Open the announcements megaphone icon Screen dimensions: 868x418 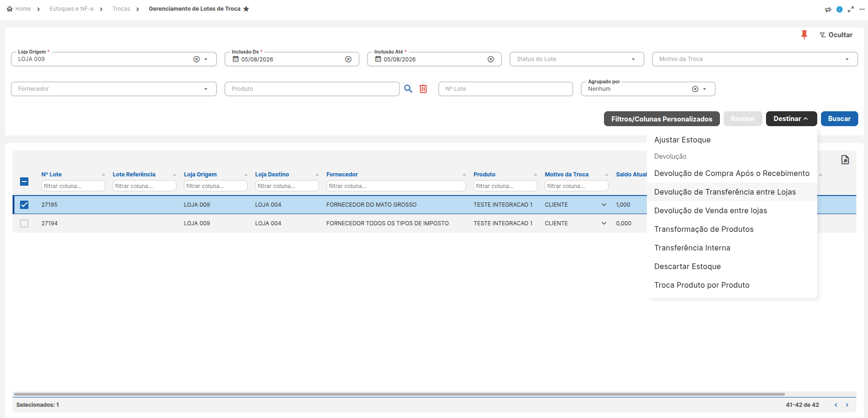click(828, 9)
